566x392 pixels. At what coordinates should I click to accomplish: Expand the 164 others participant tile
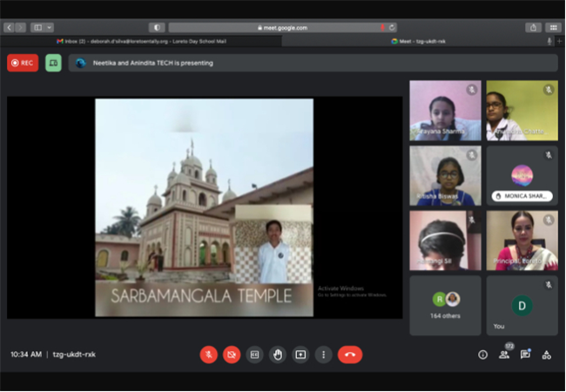point(445,306)
